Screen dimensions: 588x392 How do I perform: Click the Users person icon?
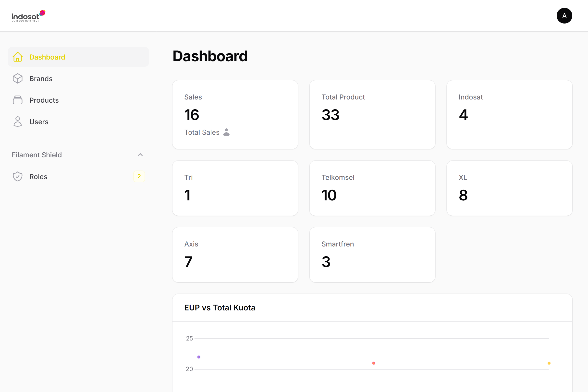(17, 122)
